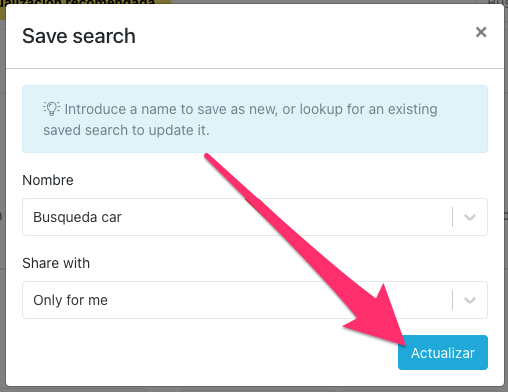
Task: Click the Save search dialog title
Action: [x=79, y=36]
